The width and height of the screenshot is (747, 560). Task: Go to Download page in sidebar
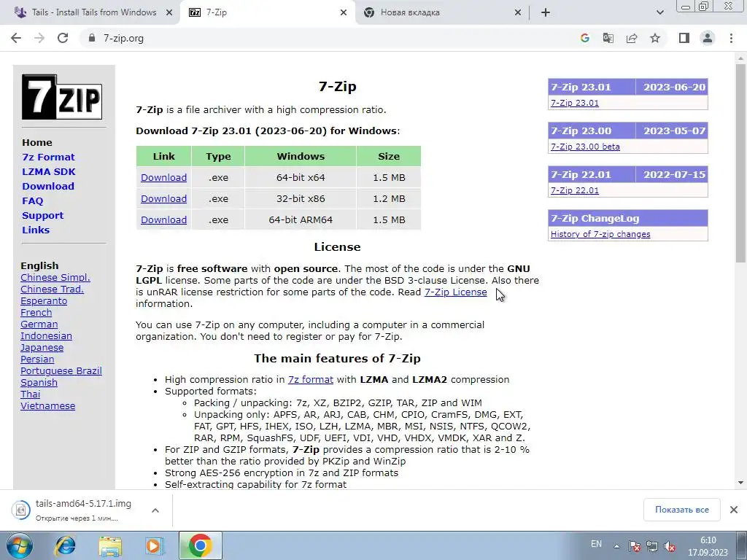coord(48,186)
